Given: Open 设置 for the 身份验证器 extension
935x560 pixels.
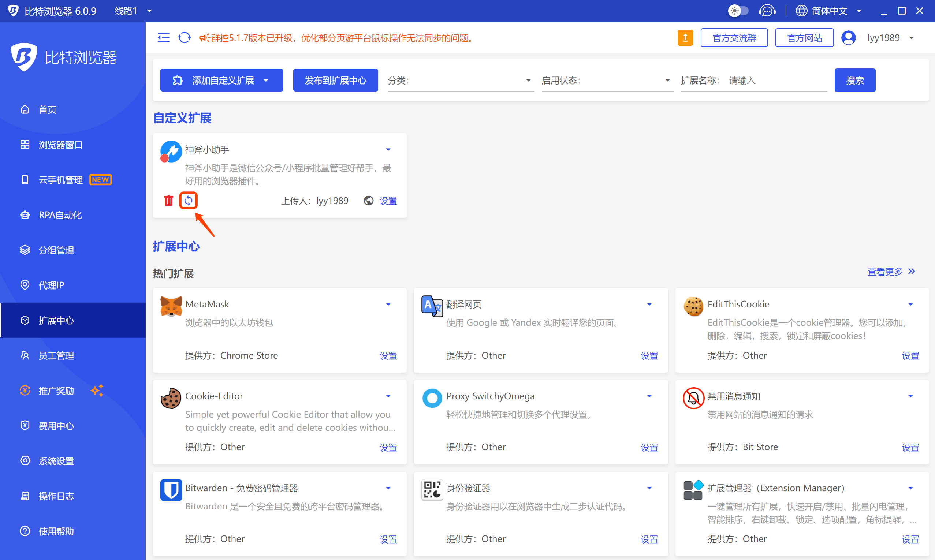Looking at the screenshot, I should click(649, 539).
